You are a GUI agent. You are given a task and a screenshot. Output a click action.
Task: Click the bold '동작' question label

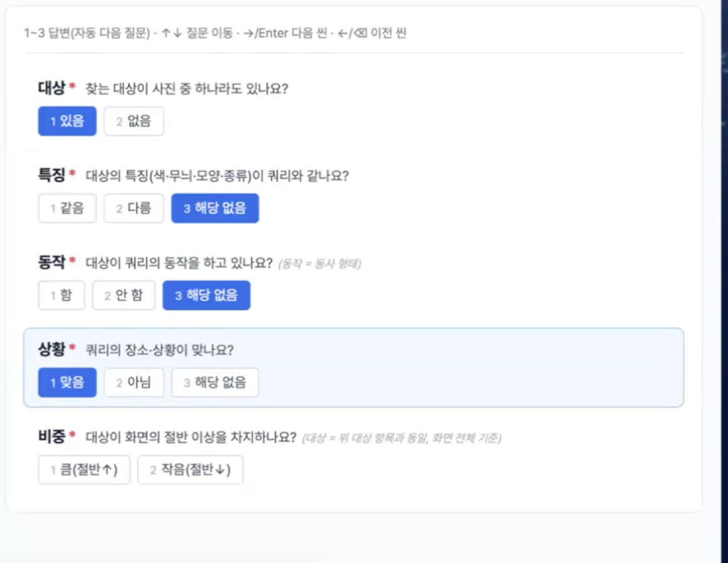52,262
